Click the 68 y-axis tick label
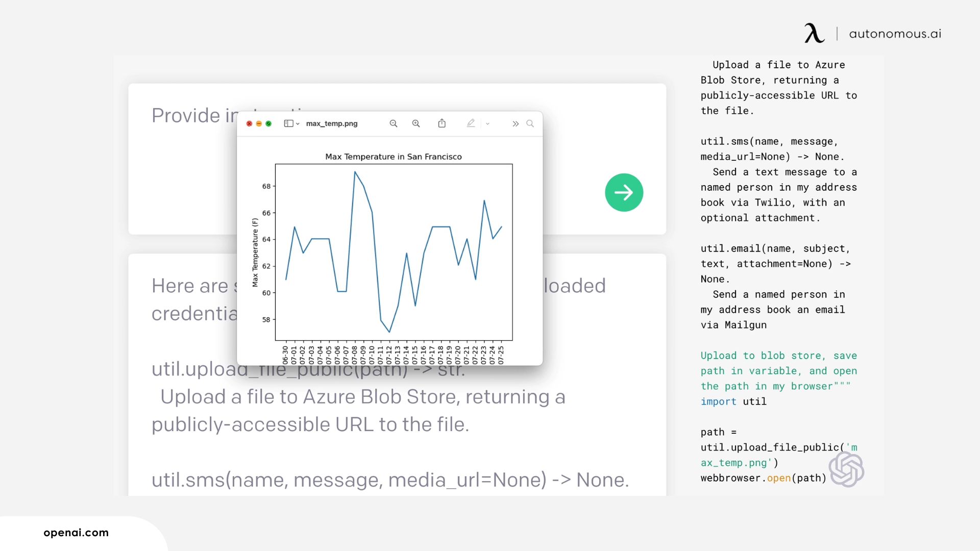This screenshot has height=551, width=980. coord(266,186)
